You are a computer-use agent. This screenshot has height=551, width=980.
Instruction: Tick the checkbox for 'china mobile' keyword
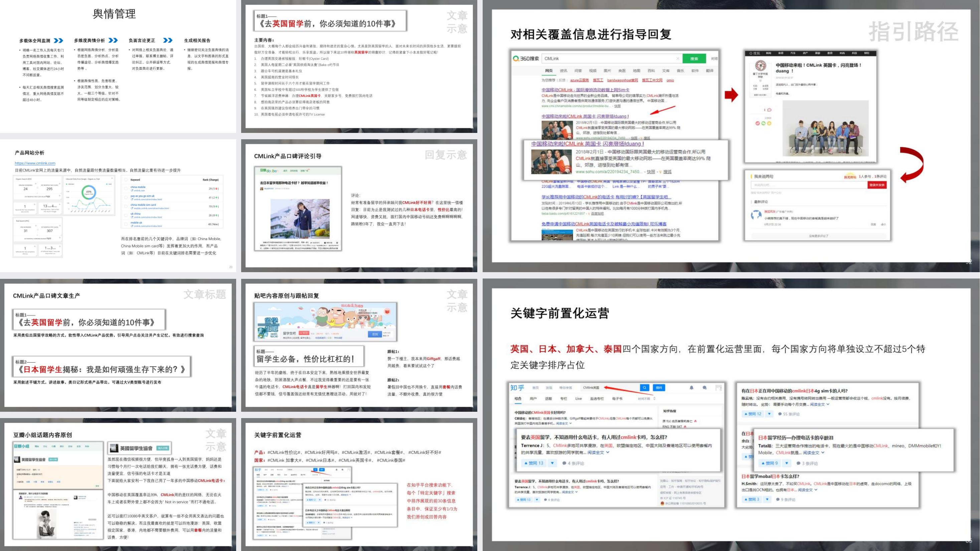(x=126, y=189)
